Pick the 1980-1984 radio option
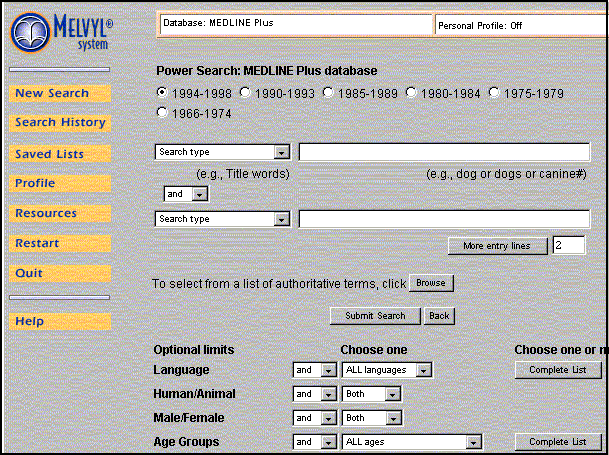The width and height of the screenshot is (609, 455). [x=411, y=93]
